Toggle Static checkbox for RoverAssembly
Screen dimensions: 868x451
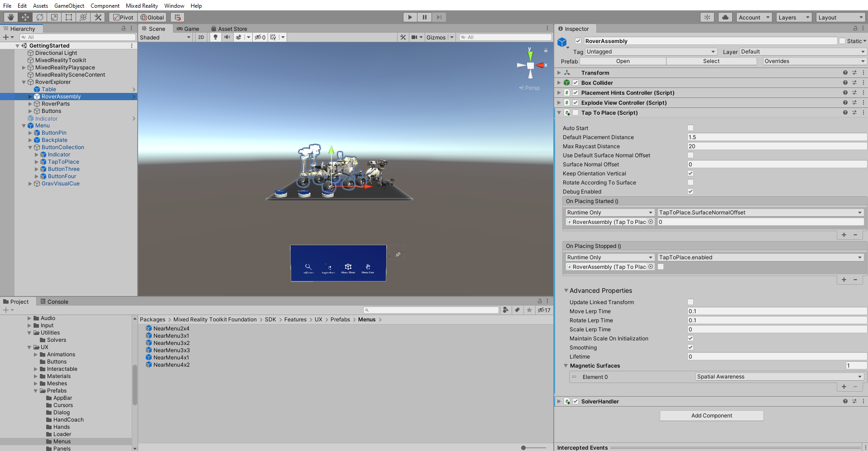click(842, 41)
